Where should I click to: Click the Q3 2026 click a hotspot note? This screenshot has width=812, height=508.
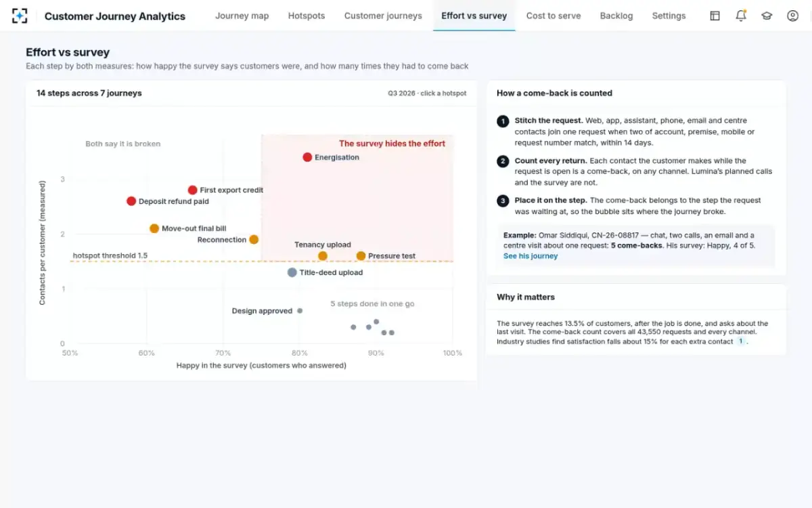tap(427, 93)
